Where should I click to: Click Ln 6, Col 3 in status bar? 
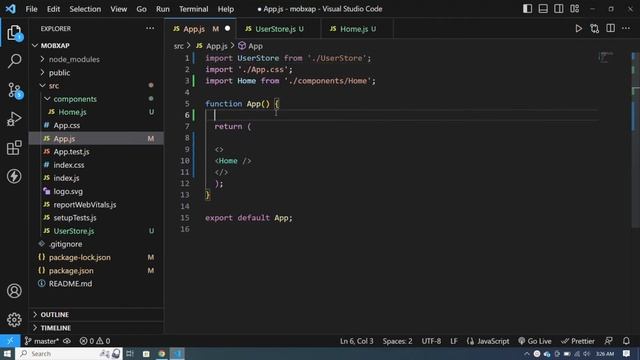[x=356, y=341]
